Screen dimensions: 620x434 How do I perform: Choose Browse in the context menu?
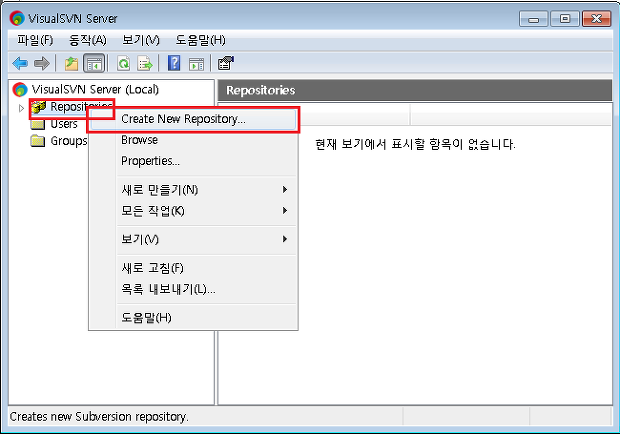(x=193, y=140)
